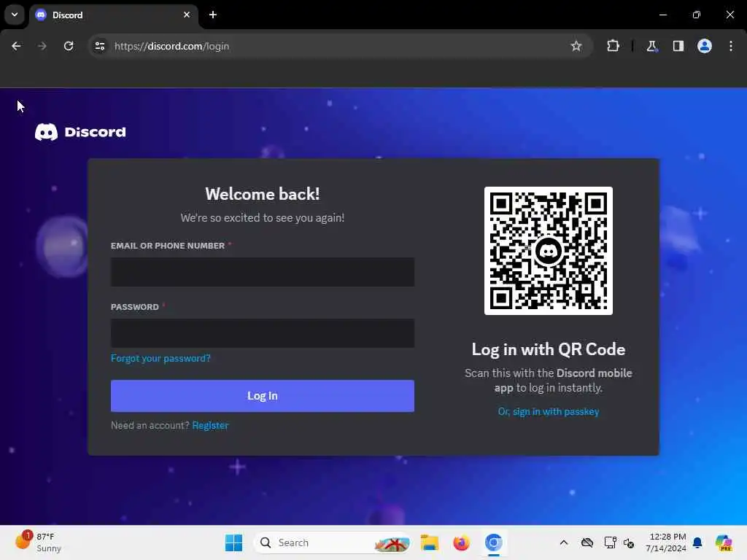Restore down the browser window
This screenshot has width=747, height=560.
pos(697,15)
